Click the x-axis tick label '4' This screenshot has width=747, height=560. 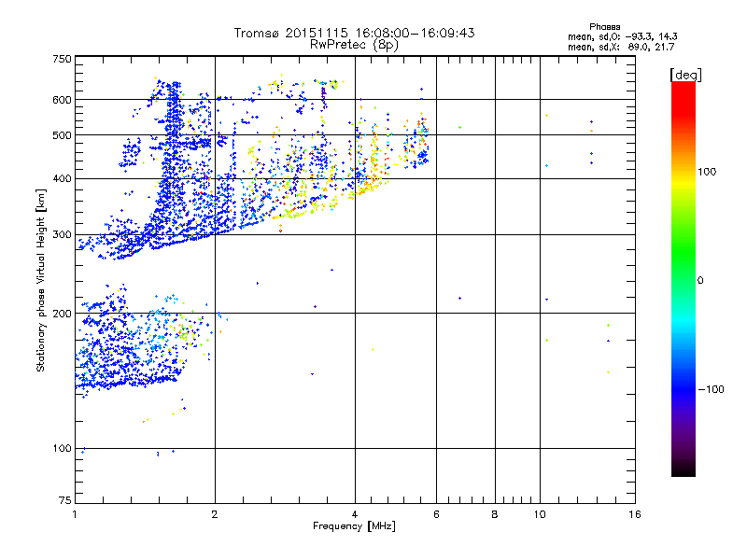coord(355,514)
